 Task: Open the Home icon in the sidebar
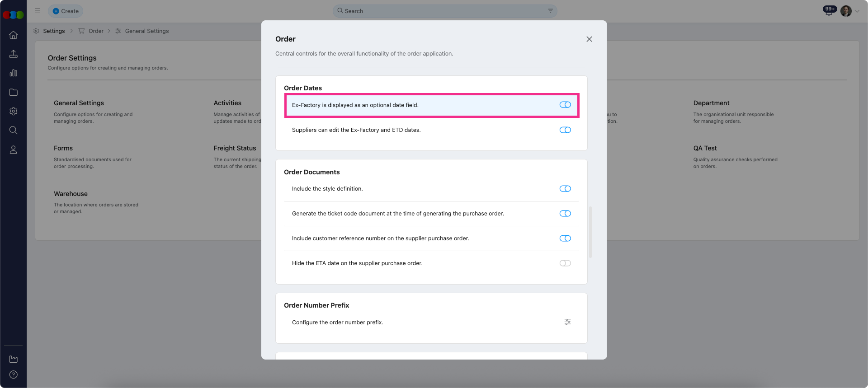click(13, 35)
